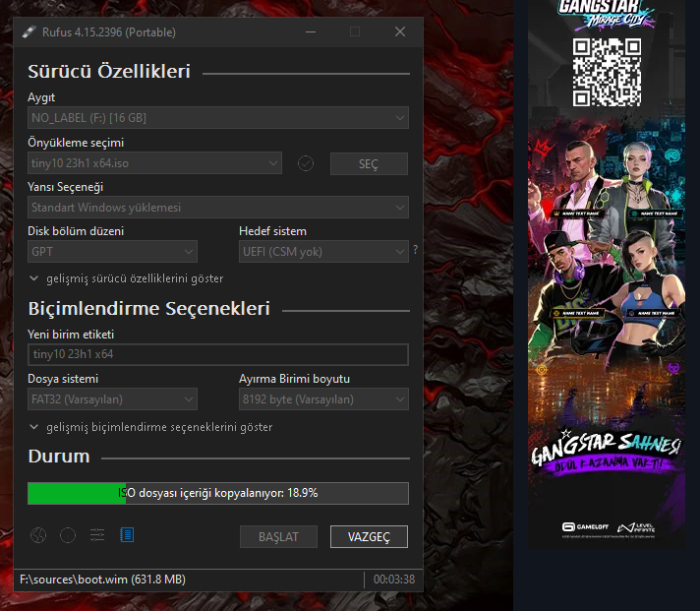The width and height of the screenshot is (700, 611).
Task: Click the Gangstar Sahnesi ad banner text
Action: coord(607,452)
